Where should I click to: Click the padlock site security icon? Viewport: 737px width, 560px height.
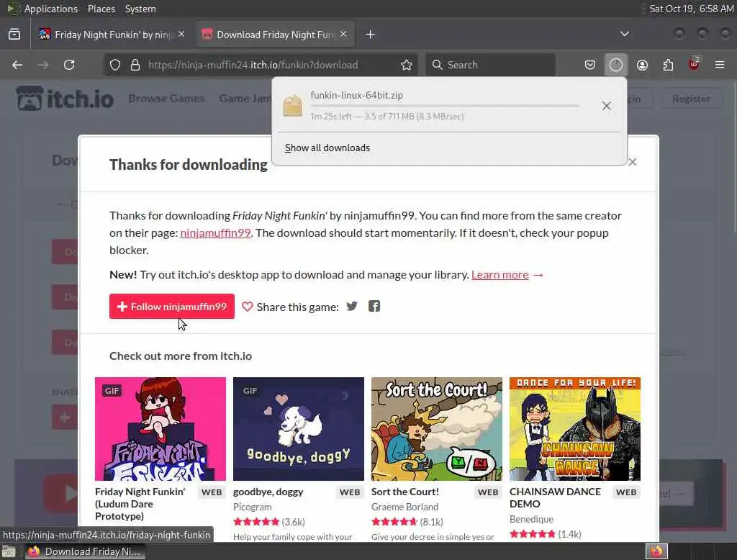pos(135,65)
